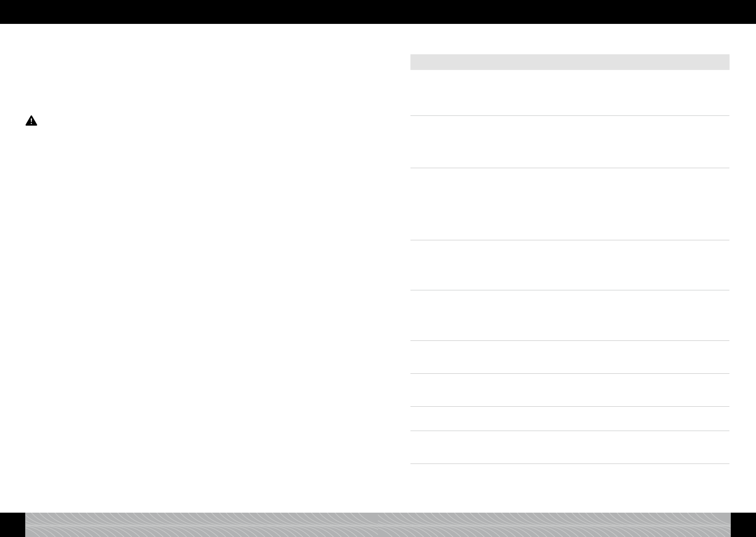This screenshot has width=756, height=537.
Task: Click the black warning triangle icon
Action: 31,121
